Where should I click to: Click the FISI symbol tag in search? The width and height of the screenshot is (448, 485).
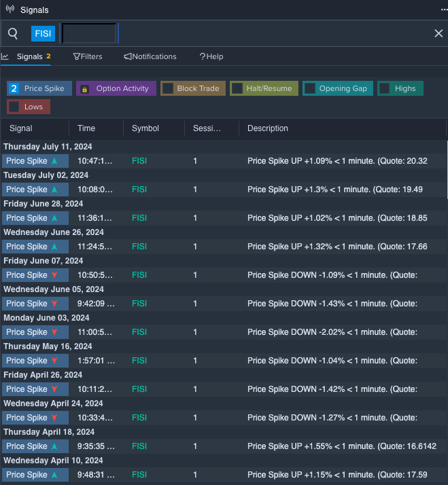click(x=43, y=33)
